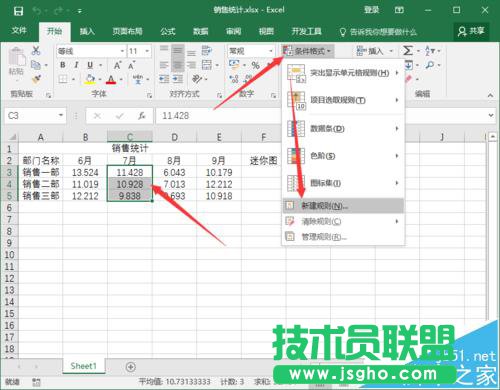Image resolution: width=500 pixels, height=390 pixels.
Task: Click the phonetic guide (wén) icon
Action: [x=138, y=79]
